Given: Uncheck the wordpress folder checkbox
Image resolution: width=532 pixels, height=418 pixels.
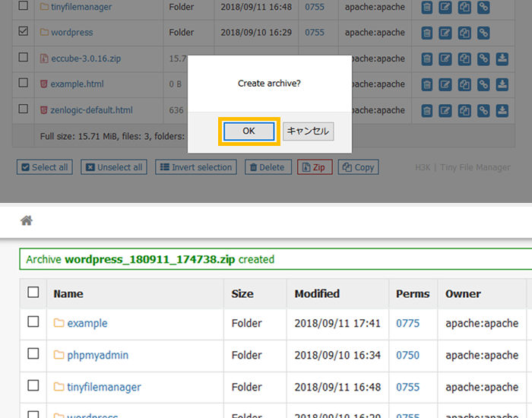Looking at the screenshot, I should (23, 32).
